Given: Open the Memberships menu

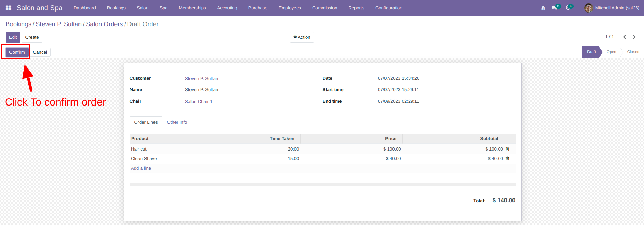Looking at the screenshot, I should (x=192, y=8).
